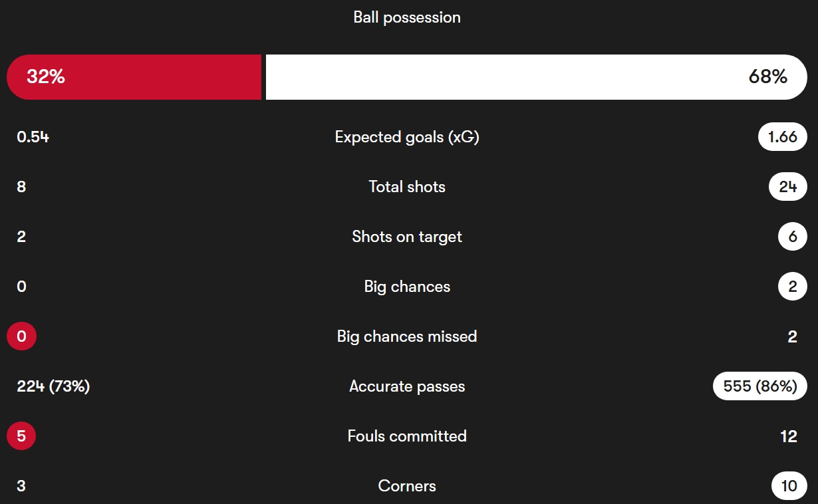Open the Fouls committed stat label

[407, 436]
